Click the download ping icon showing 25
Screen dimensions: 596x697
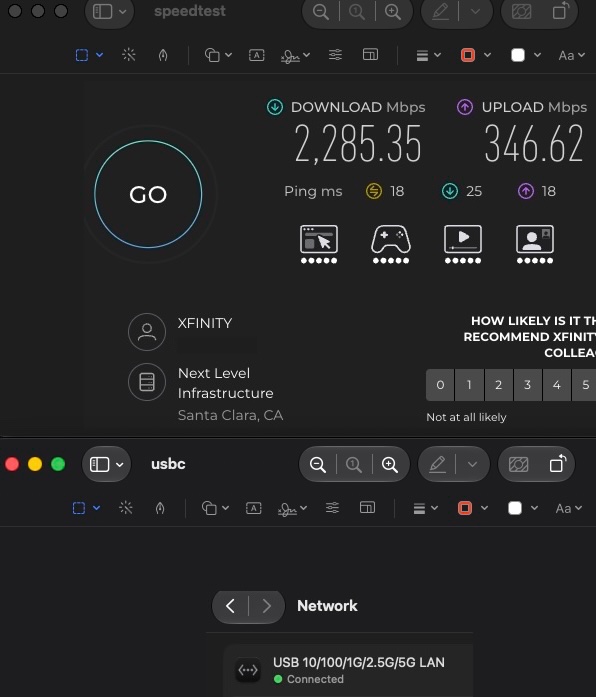450,191
